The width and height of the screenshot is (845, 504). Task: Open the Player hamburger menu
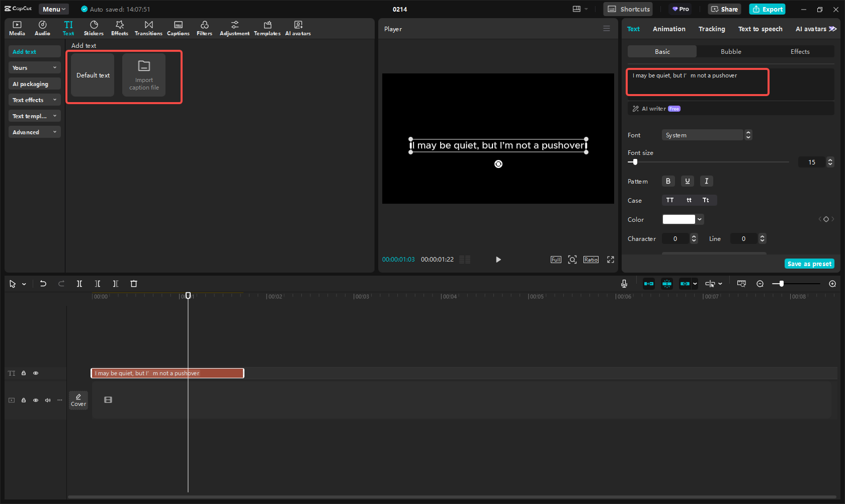tap(607, 29)
